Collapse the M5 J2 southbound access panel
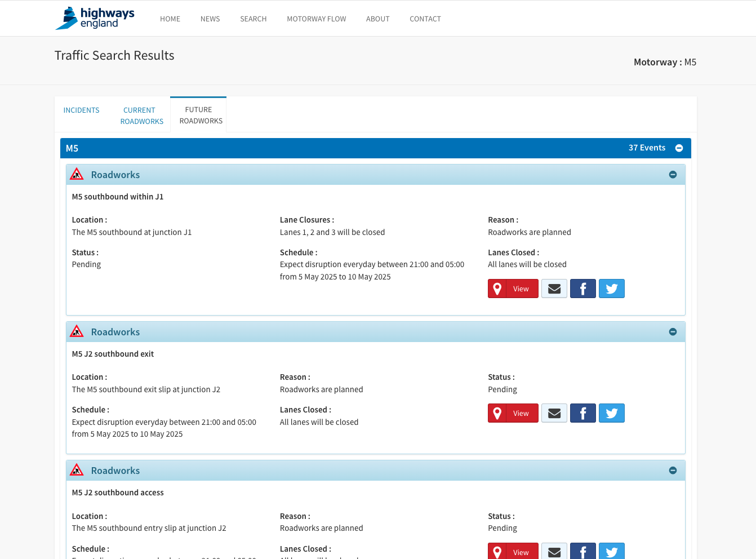 pos(673,471)
